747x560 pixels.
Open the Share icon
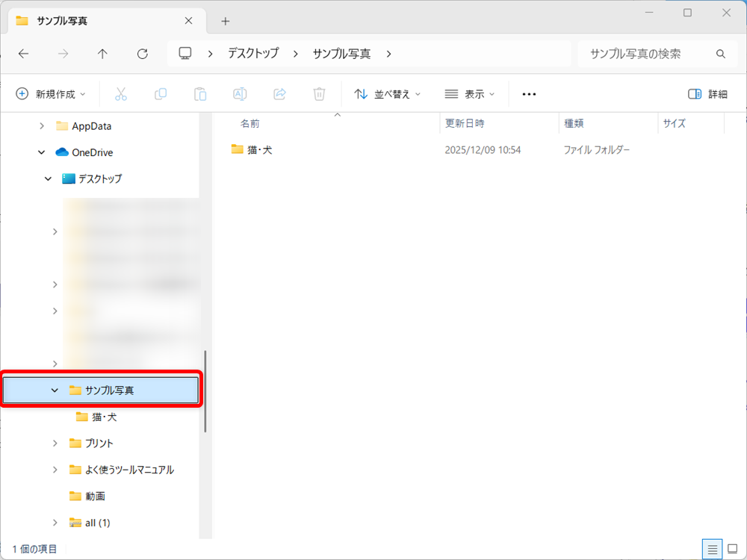point(279,93)
